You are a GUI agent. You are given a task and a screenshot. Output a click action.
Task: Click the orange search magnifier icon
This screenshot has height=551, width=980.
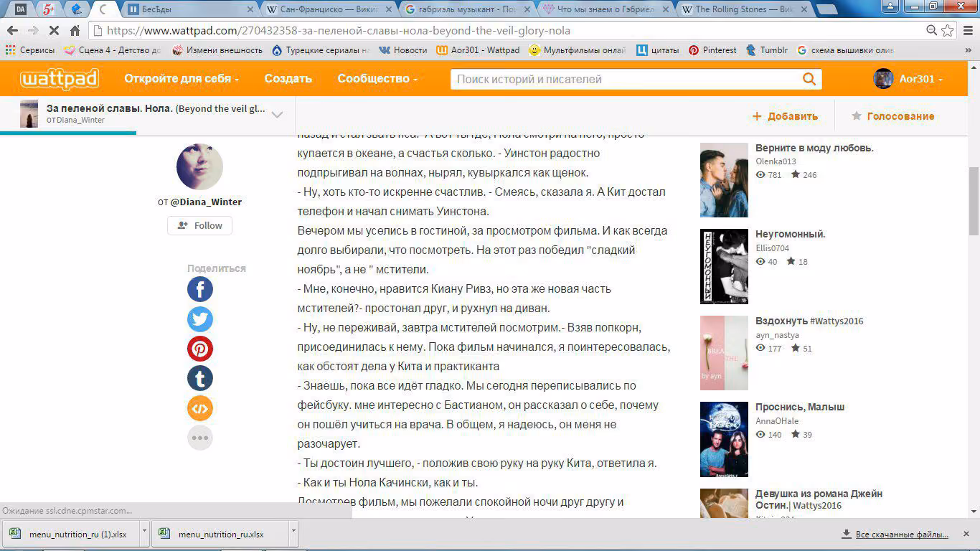click(x=809, y=79)
